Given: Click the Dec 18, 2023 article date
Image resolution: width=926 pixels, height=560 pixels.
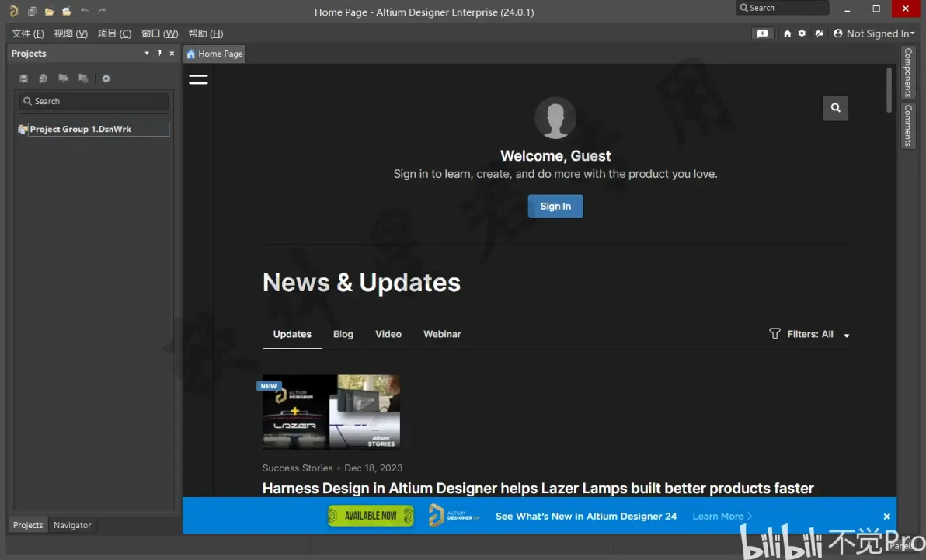Looking at the screenshot, I should 373,468.
